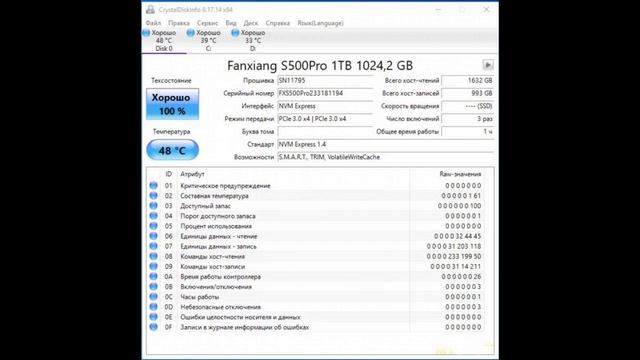The height and width of the screenshot is (360, 640).
Task: Select the Disk 0 drive tab
Action: pos(164,40)
